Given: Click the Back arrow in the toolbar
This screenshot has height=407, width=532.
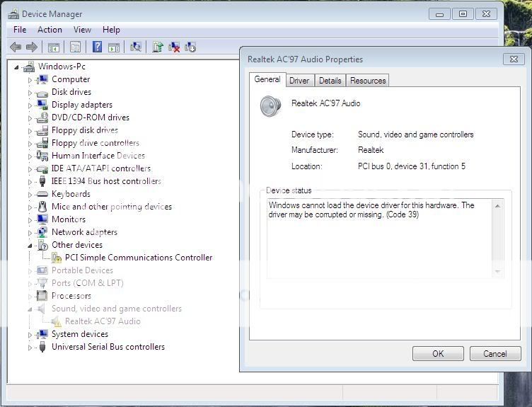Looking at the screenshot, I should pos(16,47).
